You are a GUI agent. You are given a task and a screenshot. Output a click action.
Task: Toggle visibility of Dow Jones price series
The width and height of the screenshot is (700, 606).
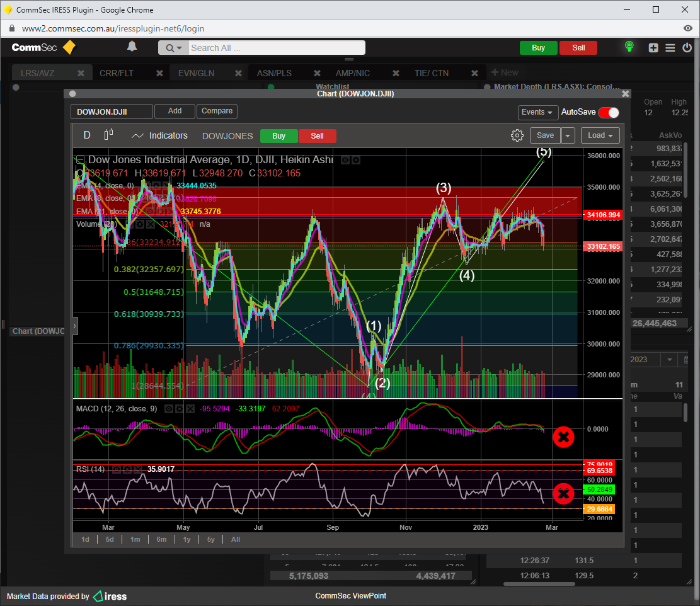pos(345,160)
